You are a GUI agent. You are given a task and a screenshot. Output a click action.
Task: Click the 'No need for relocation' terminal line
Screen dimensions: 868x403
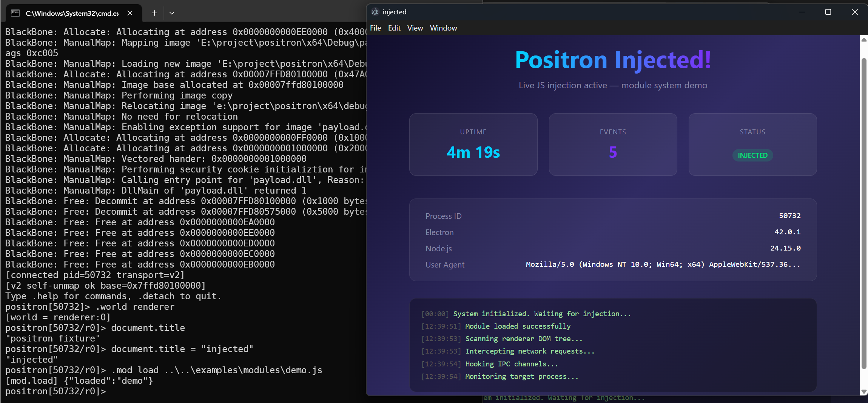tap(121, 117)
